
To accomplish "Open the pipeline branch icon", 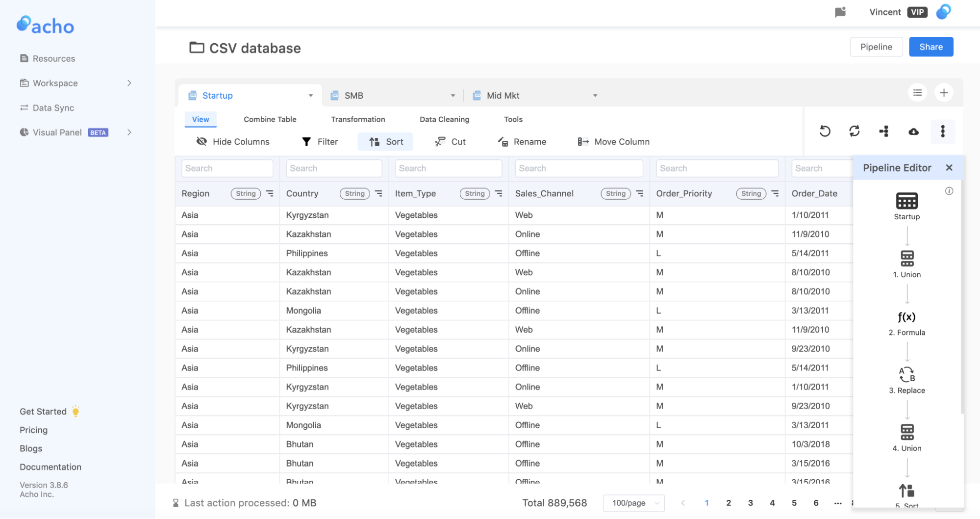I will pos(884,131).
